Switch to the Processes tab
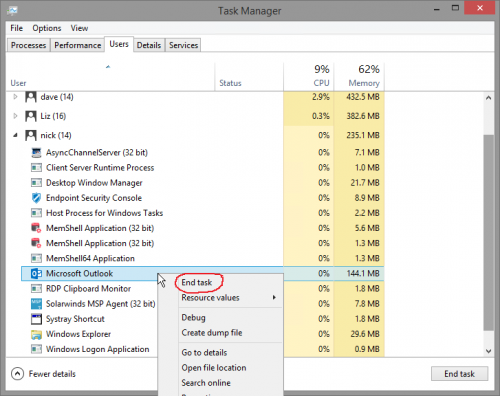500x396 pixels. coord(29,45)
